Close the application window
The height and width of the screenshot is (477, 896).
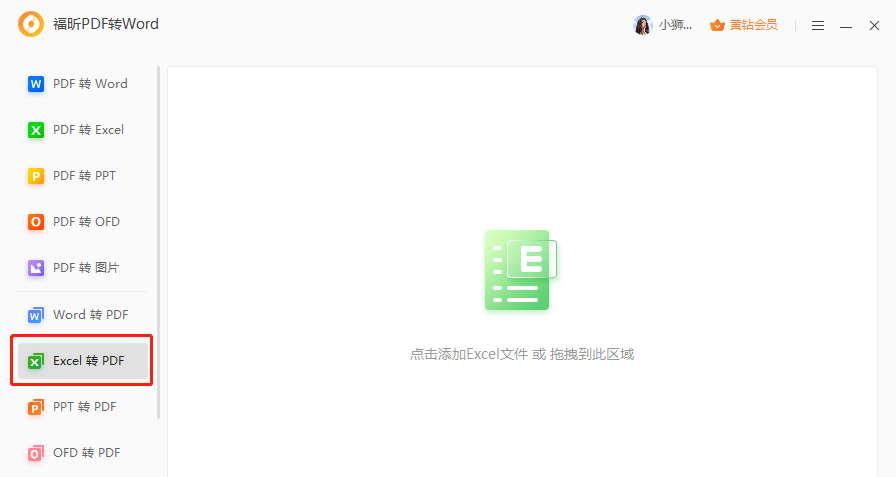tap(874, 26)
